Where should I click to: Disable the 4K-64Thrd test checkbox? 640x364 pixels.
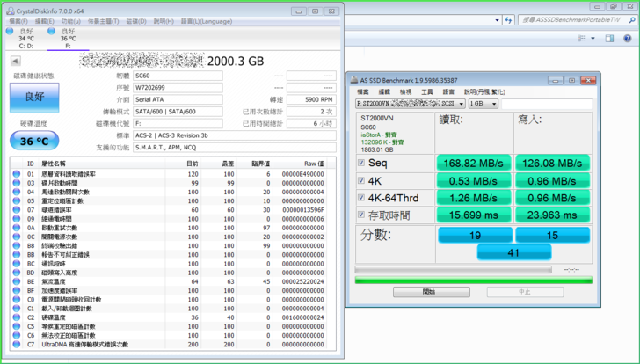(x=362, y=198)
